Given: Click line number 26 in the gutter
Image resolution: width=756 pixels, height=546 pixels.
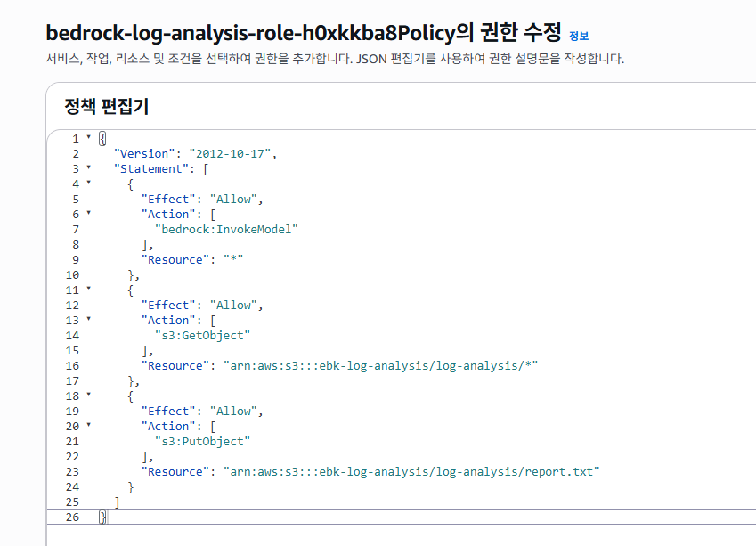Looking at the screenshot, I should point(72,517).
